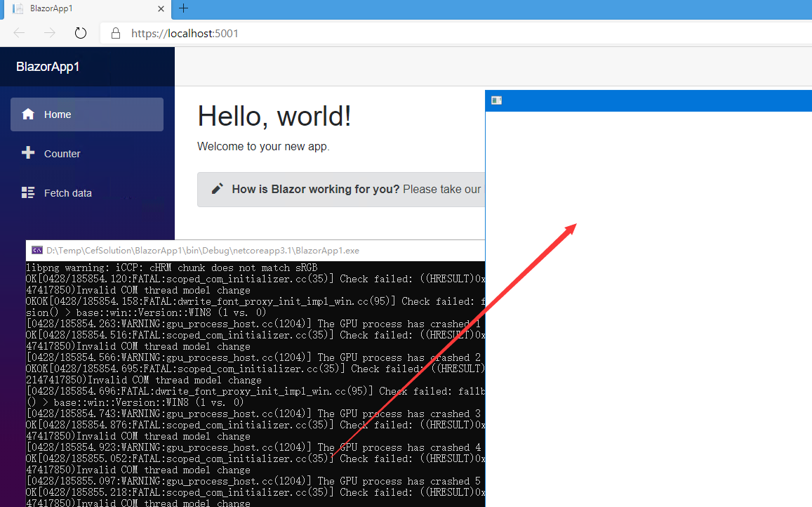Click the GPU process has crashed 5 line
The image size is (812, 507).
point(254,481)
